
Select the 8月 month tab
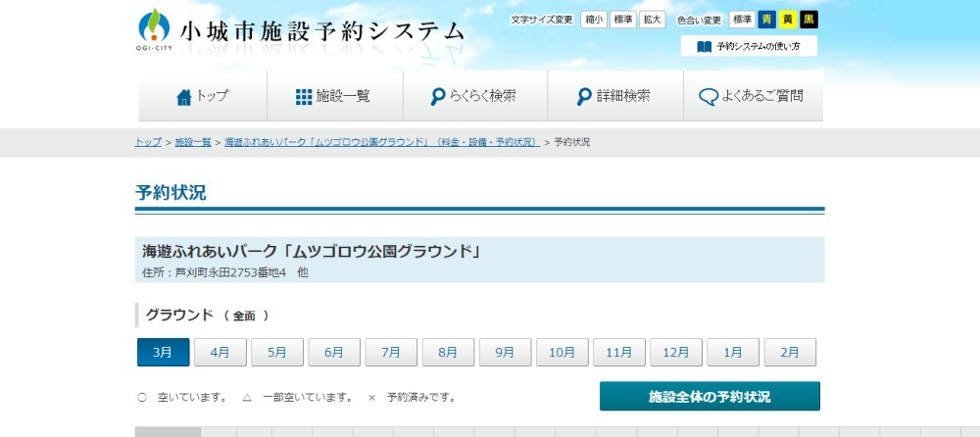click(448, 352)
